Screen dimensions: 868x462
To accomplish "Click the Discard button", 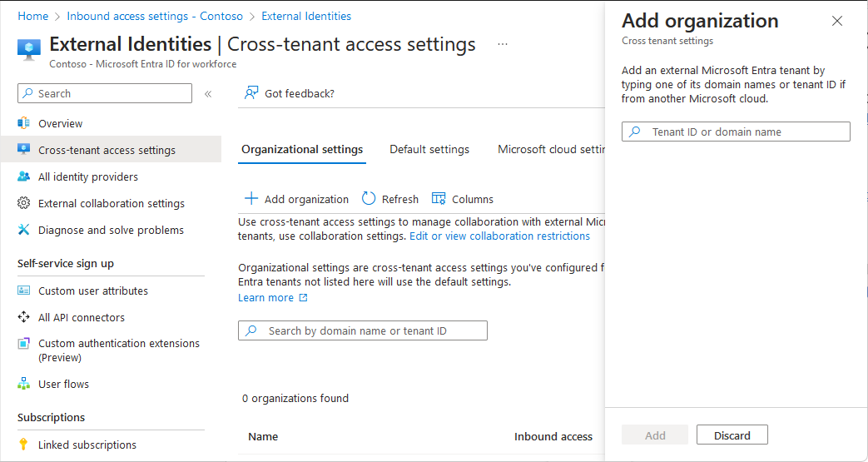I will pos(732,435).
